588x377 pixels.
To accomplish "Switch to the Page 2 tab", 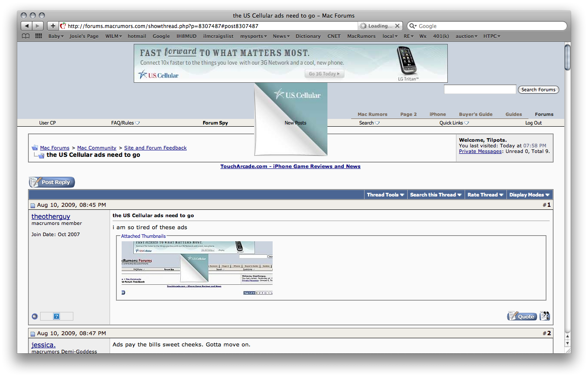I will (x=409, y=114).
